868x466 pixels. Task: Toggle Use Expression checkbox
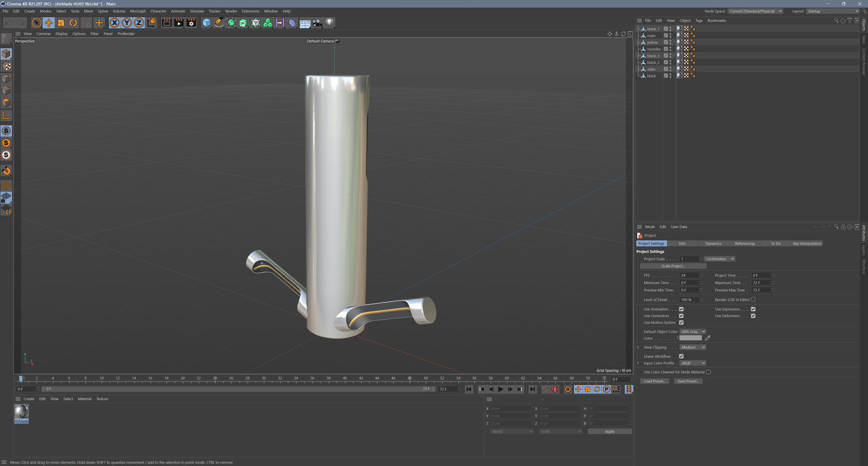753,309
